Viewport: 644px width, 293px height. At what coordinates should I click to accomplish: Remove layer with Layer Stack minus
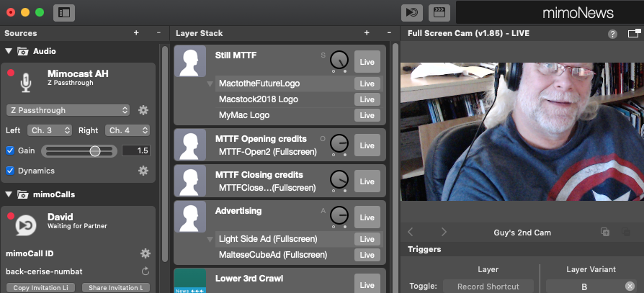pyautogui.click(x=389, y=33)
